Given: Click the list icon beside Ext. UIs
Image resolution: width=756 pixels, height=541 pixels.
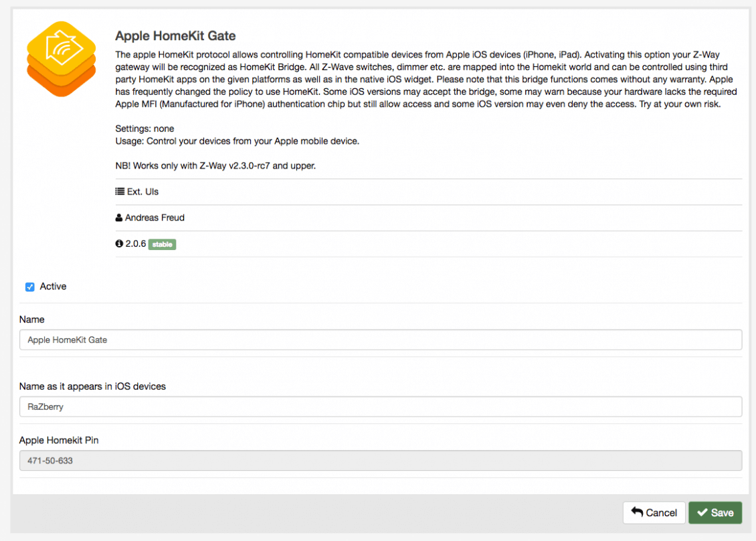Looking at the screenshot, I should tap(120, 192).
